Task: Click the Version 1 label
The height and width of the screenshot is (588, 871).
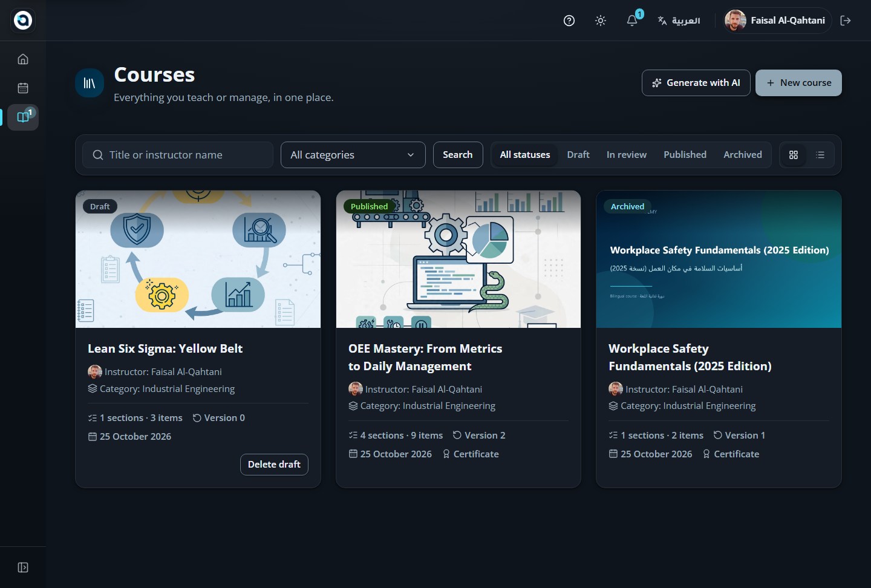Action: click(739, 436)
